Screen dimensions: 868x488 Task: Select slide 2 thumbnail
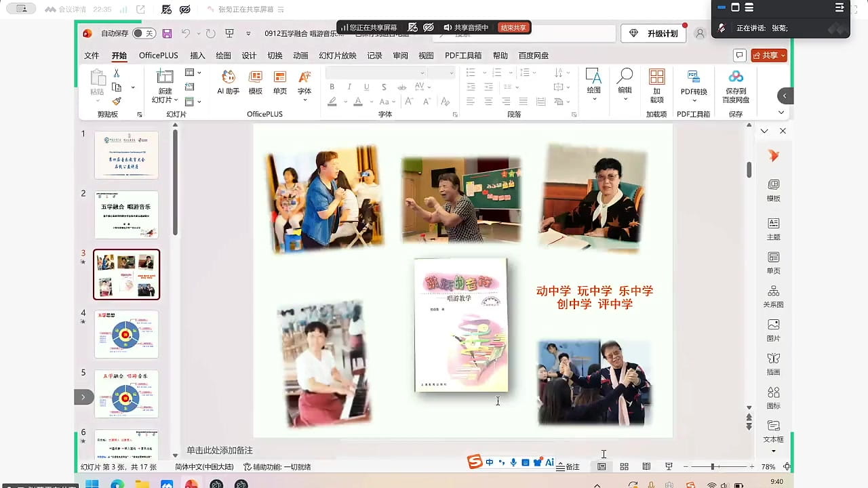[126, 215]
